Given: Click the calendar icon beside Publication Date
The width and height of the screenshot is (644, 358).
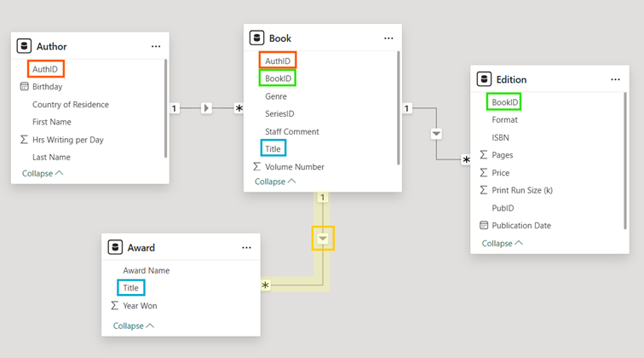Looking at the screenshot, I should 484,225.
